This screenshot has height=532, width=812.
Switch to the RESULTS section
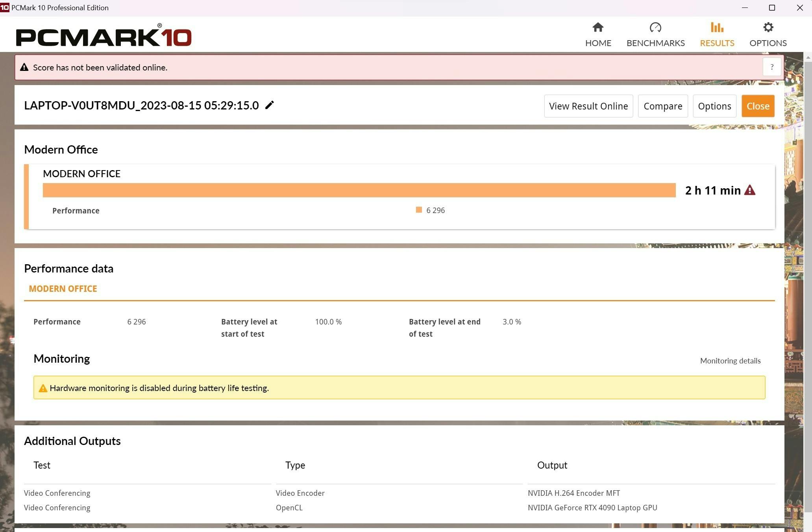point(717,35)
